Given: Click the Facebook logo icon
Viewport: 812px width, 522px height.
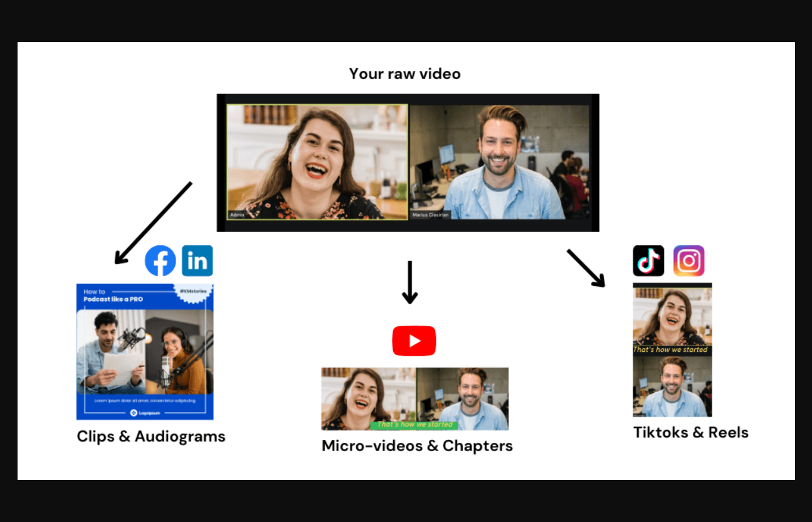Looking at the screenshot, I should coord(161,261).
